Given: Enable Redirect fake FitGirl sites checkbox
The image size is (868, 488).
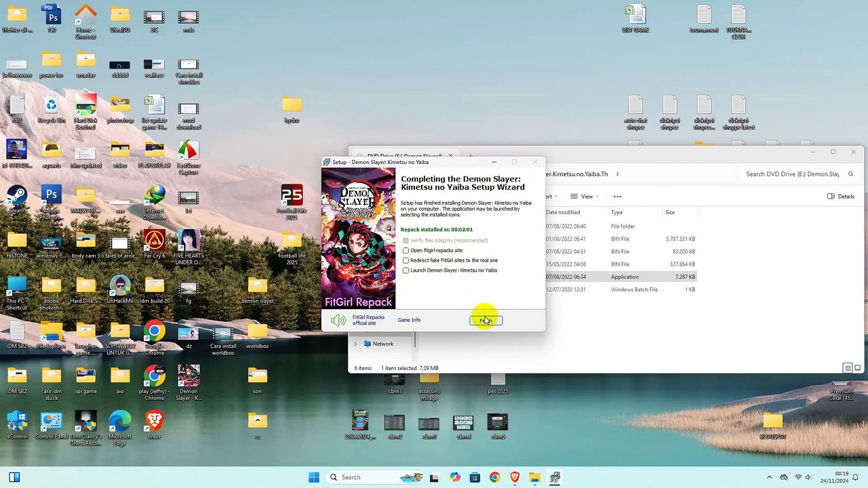Looking at the screenshot, I should [x=406, y=260].
